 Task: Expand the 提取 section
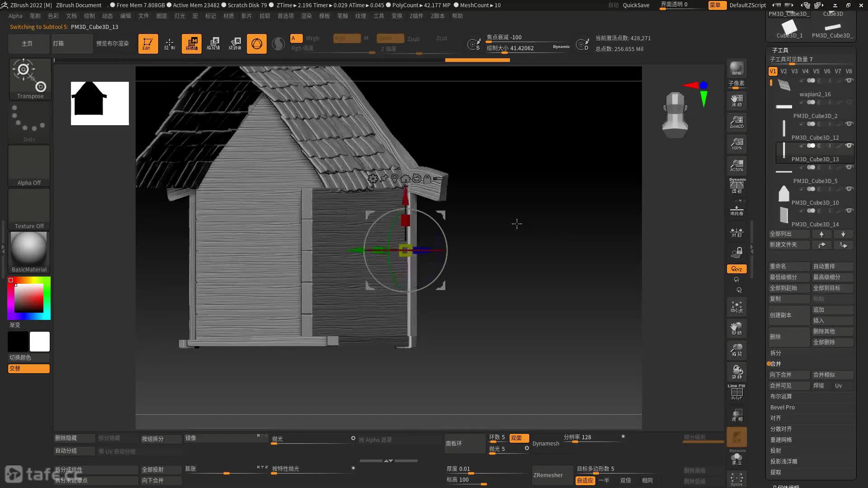click(x=776, y=472)
